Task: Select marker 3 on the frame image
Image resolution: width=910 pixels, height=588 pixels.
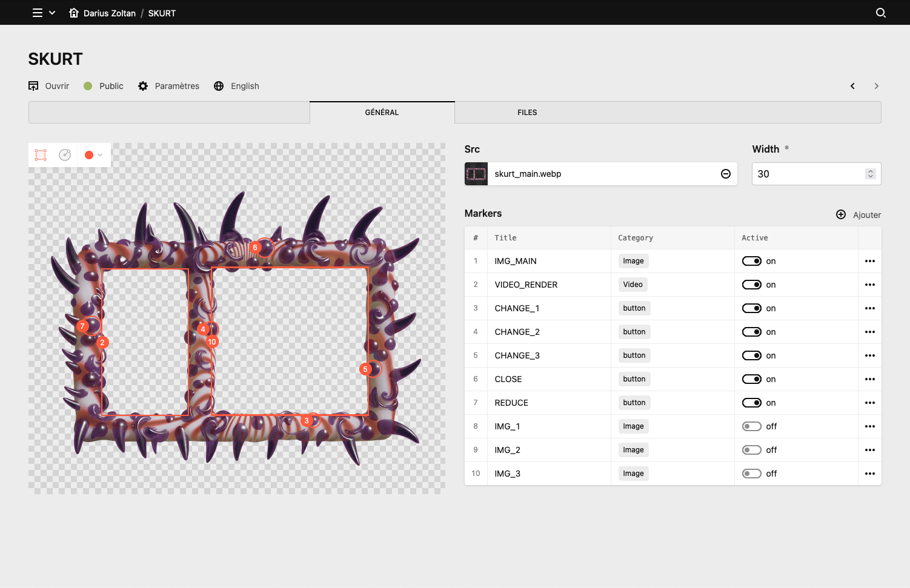Action: click(307, 421)
